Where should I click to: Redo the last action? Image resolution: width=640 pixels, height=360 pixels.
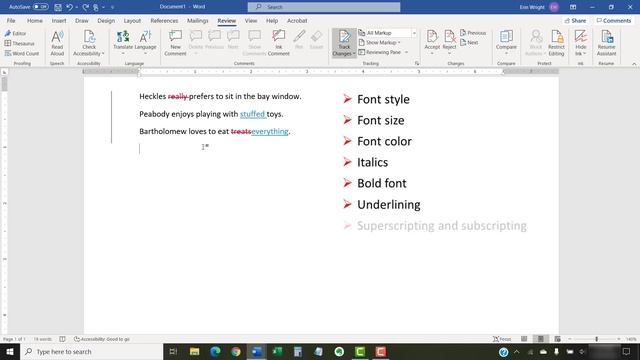(85, 7)
